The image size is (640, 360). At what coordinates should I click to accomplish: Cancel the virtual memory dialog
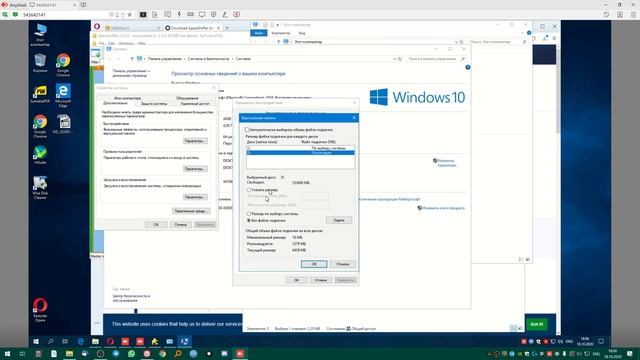pyautogui.click(x=343, y=264)
